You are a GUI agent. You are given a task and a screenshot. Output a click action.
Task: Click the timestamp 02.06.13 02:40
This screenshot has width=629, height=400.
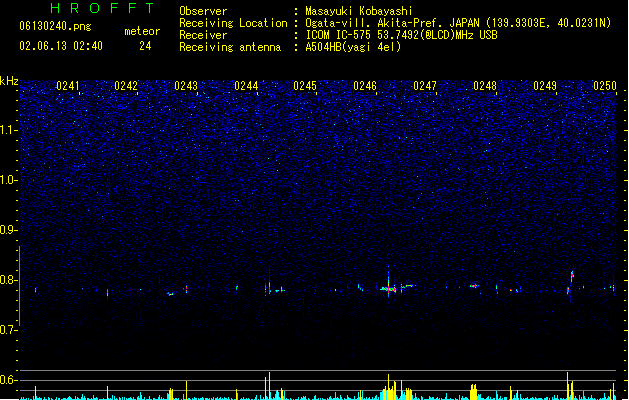(61, 46)
